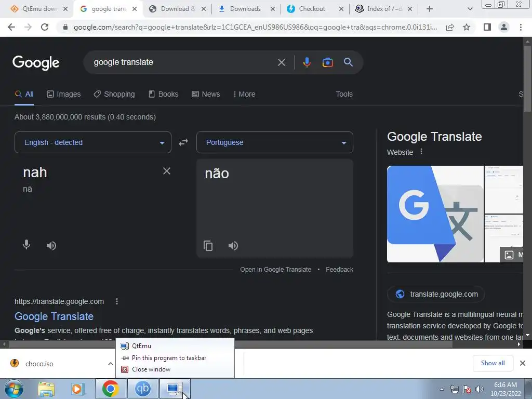This screenshot has width=532, height=399.
Task: Open the media player taskbar icon
Action: coord(77,389)
